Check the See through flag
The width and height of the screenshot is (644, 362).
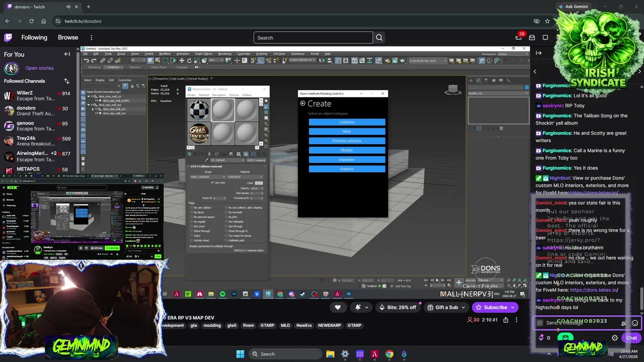pos(226,226)
